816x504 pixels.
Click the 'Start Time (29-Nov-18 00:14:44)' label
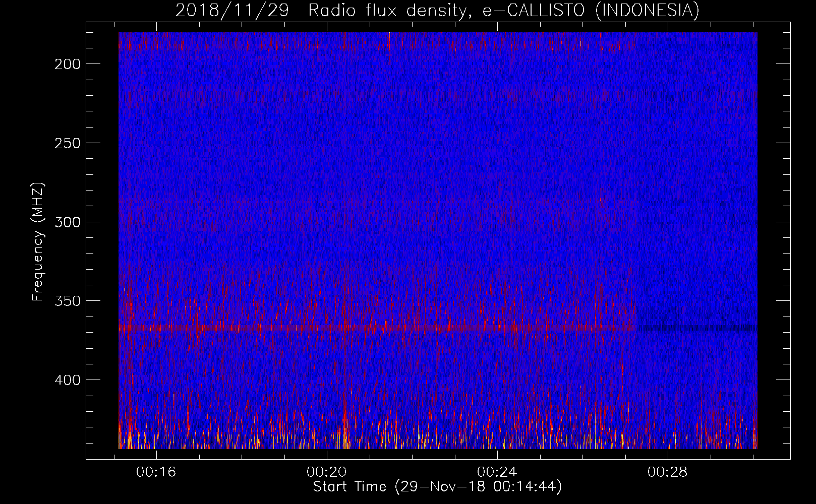[437, 487]
